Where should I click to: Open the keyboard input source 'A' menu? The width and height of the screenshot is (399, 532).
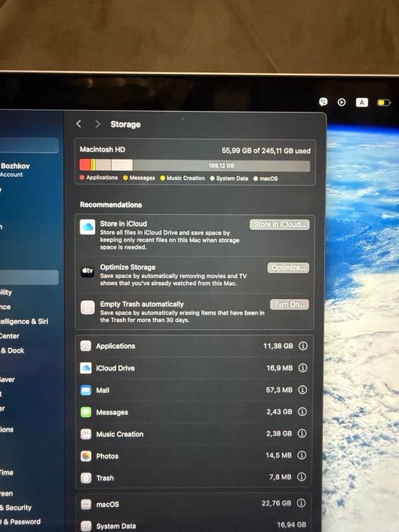tap(362, 103)
